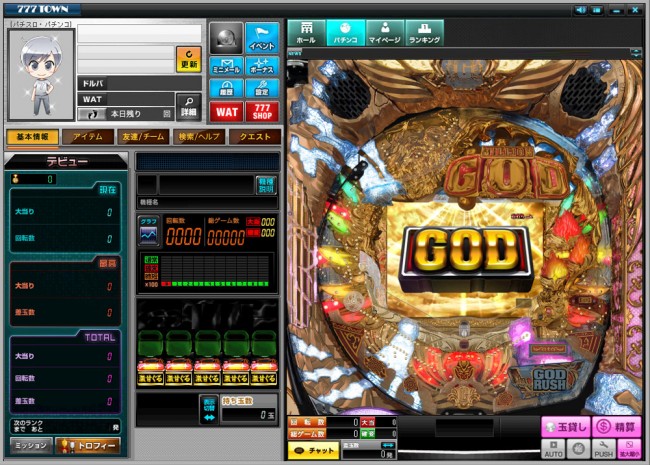
Task: Toggle the 表示切替 display switch button
Action: [x=209, y=409]
